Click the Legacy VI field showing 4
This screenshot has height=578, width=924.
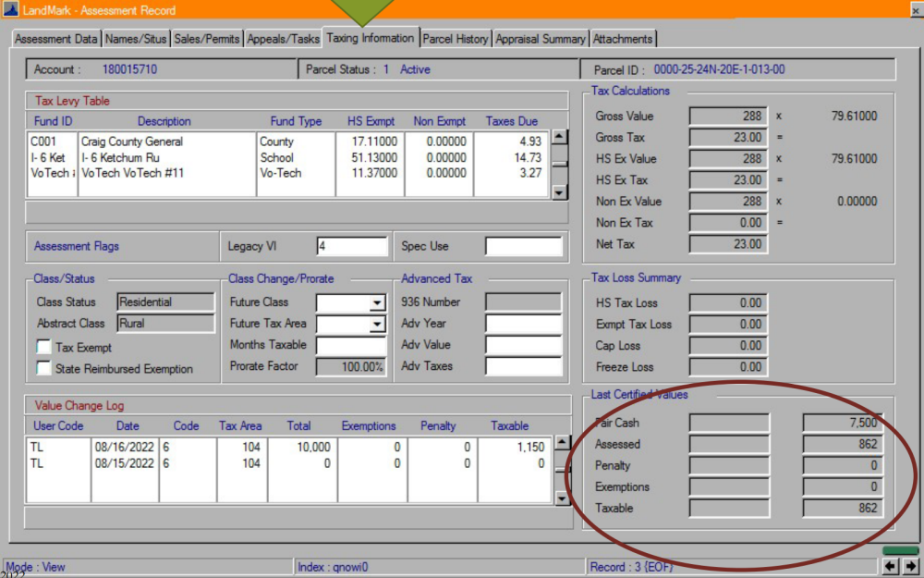[351, 246]
